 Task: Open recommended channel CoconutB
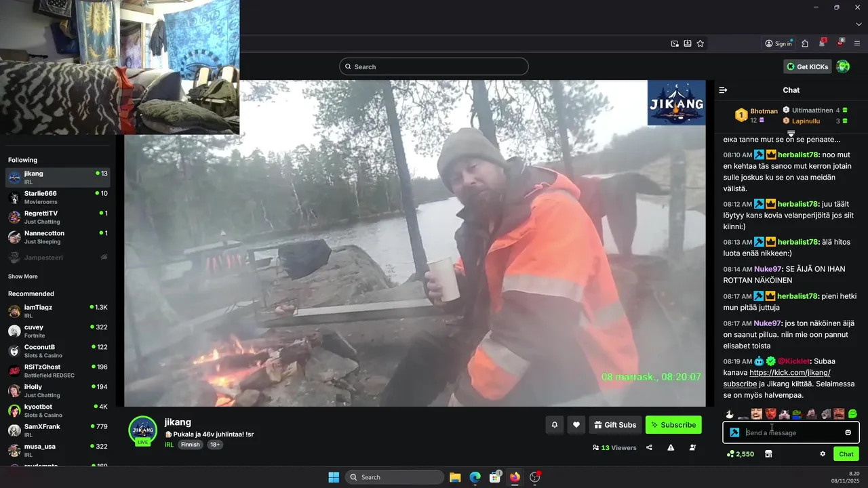click(x=58, y=351)
